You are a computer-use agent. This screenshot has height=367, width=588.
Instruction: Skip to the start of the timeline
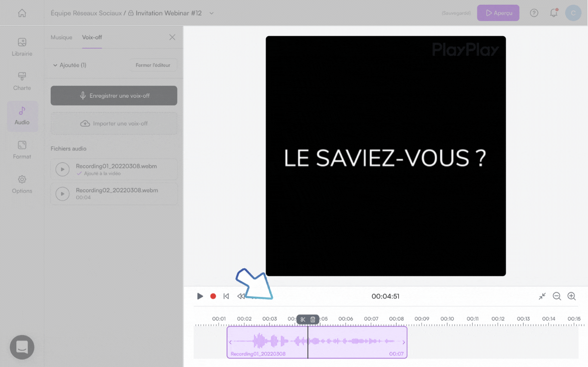(226, 296)
